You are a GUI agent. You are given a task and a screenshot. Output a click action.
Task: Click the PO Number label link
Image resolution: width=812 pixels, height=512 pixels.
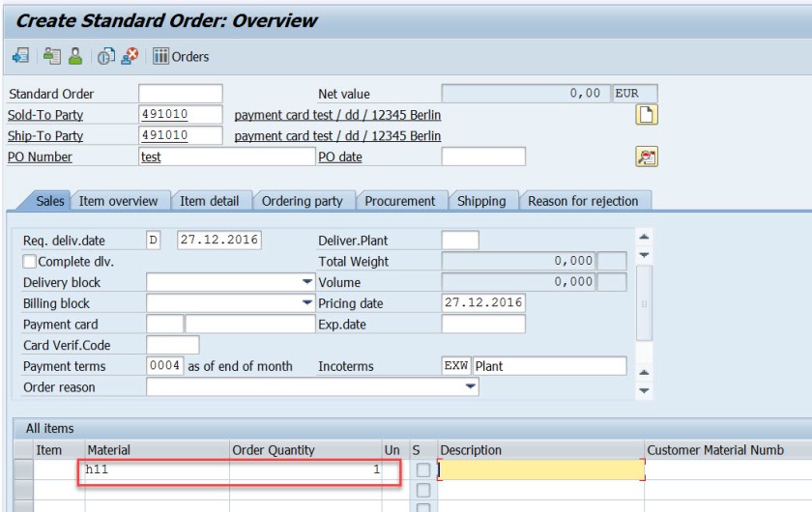point(40,156)
